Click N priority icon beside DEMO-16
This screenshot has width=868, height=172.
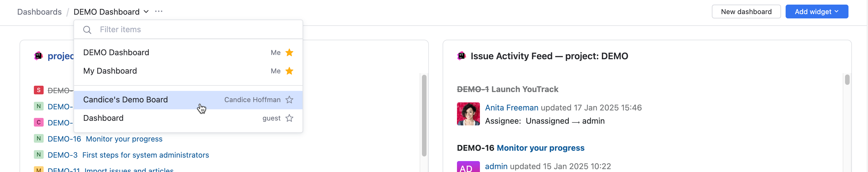(38, 139)
